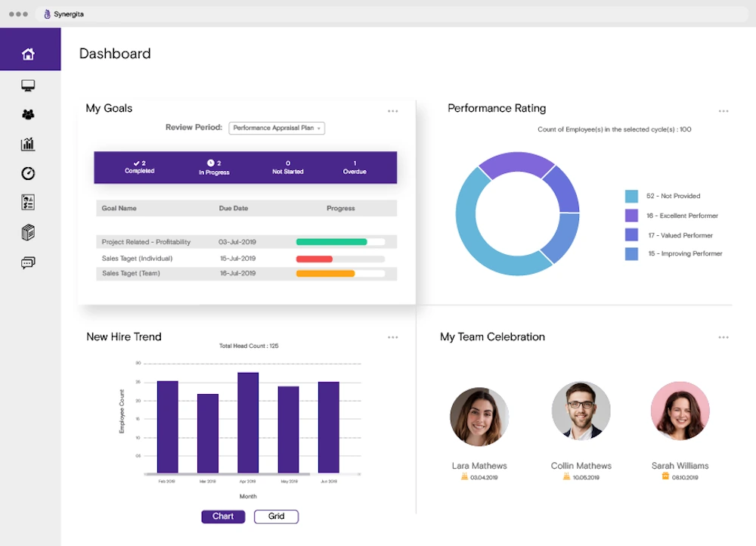The image size is (756, 546).
Task: Open the My Goals options menu
Action: [392, 110]
